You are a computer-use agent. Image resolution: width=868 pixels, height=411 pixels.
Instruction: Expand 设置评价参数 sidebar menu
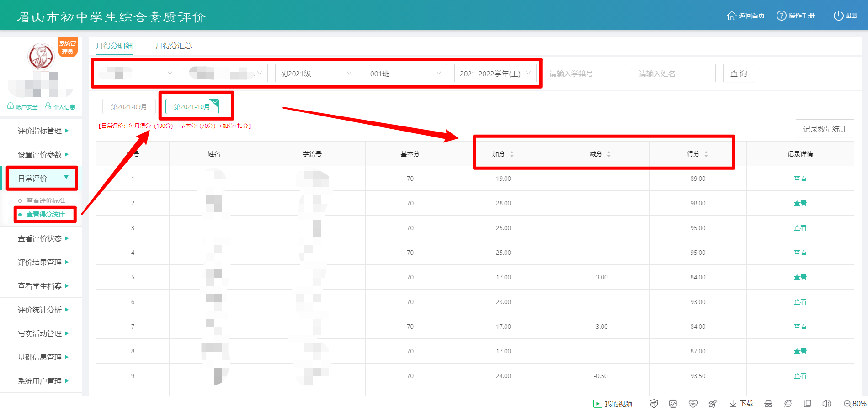point(41,154)
